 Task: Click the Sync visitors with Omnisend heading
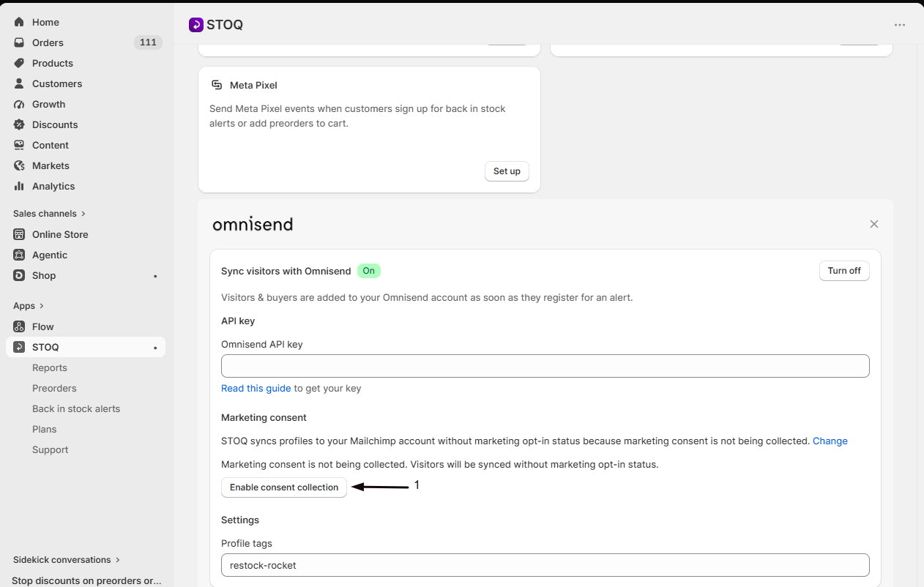286,271
